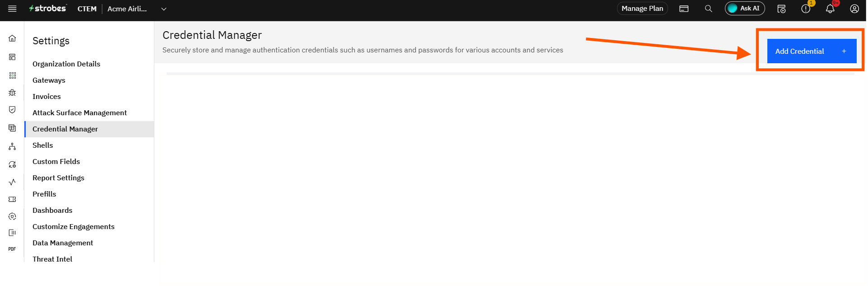868x286 pixels.
Task: Open the user profile icon
Action: coord(854,9)
